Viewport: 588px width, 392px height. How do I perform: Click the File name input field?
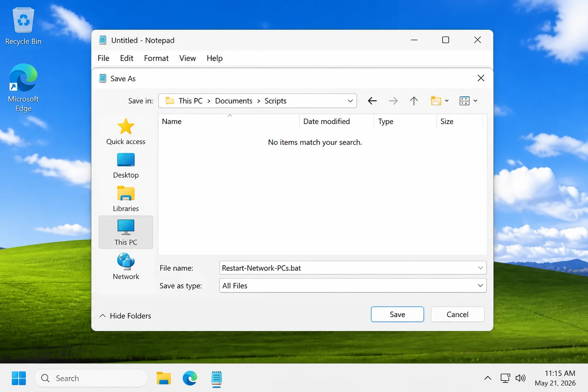[x=353, y=268]
